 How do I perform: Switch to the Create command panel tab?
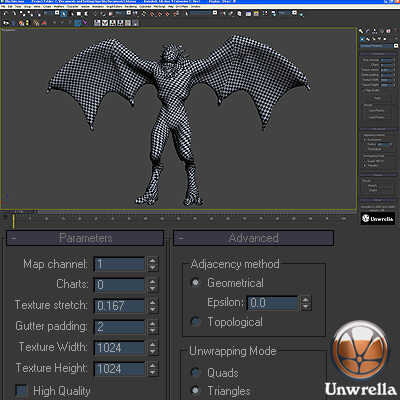coord(361,31)
